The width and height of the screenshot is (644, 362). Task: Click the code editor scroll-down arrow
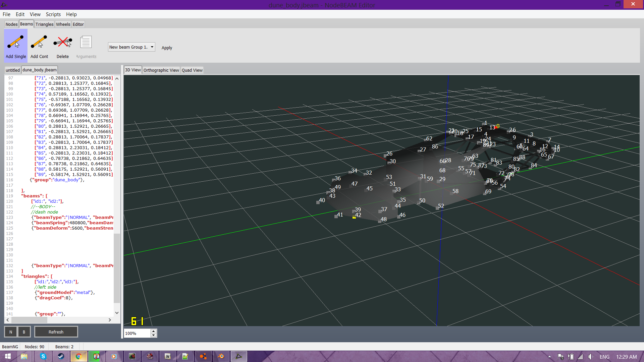pyautogui.click(x=117, y=313)
